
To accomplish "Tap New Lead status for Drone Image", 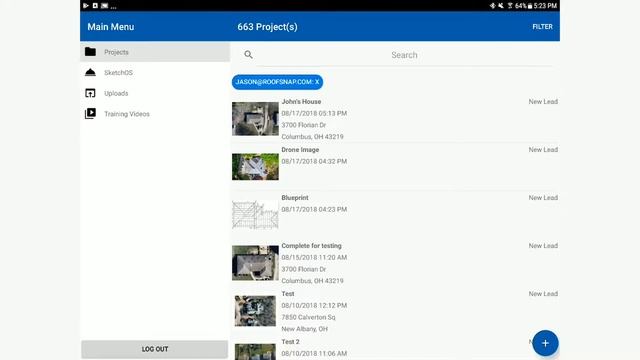I will [x=543, y=150].
